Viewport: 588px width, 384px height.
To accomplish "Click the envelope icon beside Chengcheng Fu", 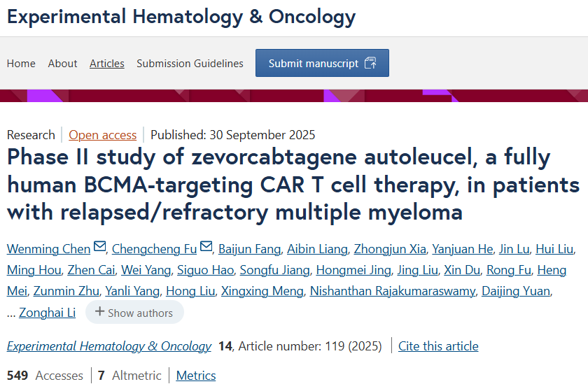I will point(206,248).
